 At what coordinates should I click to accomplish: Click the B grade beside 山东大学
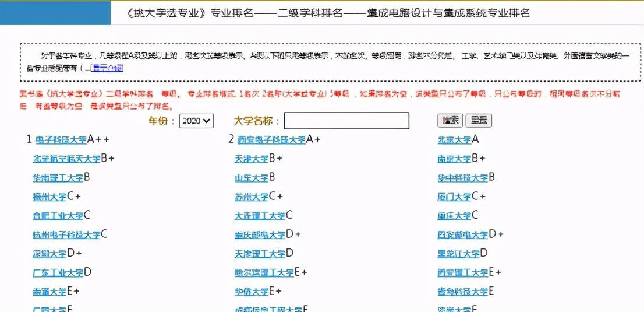click(272, 177)
